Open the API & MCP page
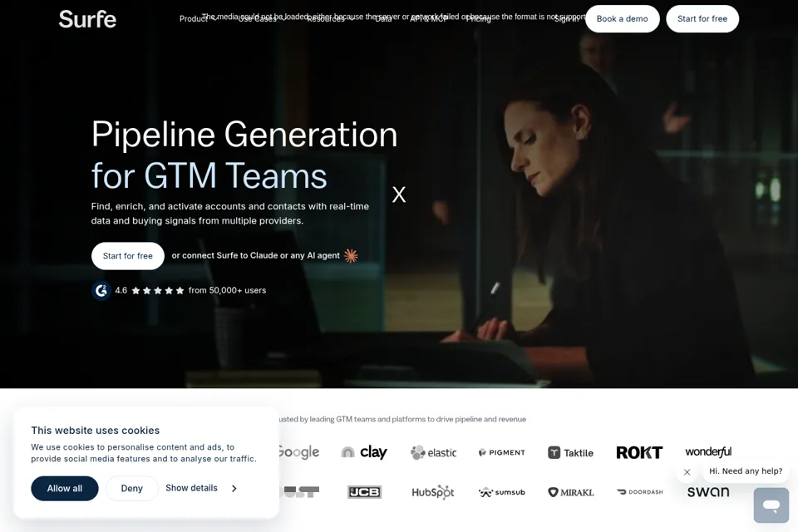This screenshot has height=532, width=798. pos(429,19)
